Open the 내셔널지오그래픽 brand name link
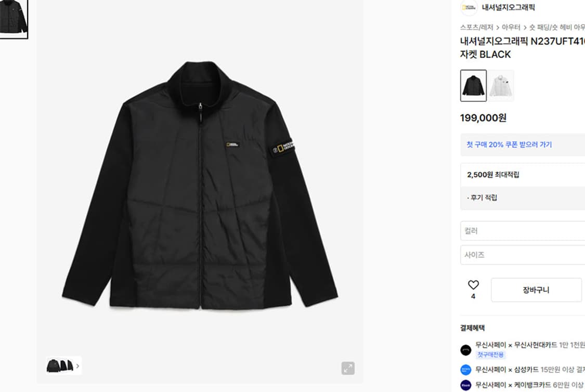585x392 pixels. 508,7
